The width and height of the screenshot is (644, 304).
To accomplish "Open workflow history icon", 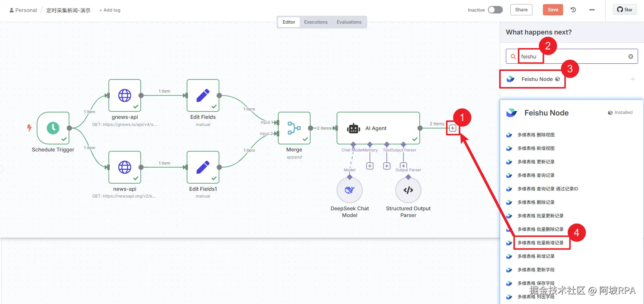I will pos(573,10).
